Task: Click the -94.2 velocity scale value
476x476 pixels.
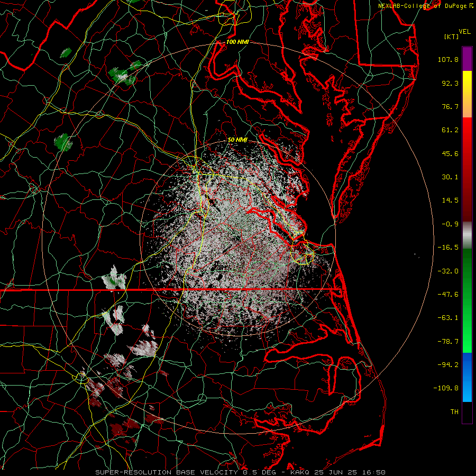Action: tap(448, 365)
